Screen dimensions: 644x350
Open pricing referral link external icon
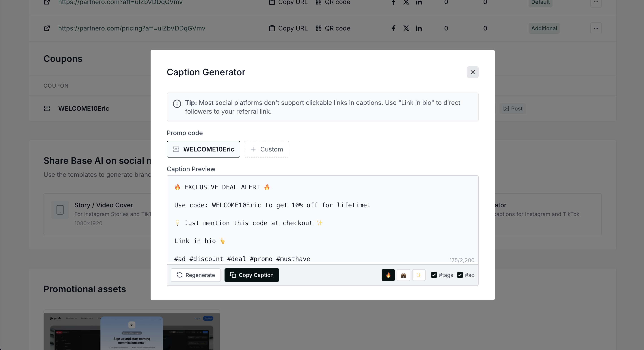point(47,28)
